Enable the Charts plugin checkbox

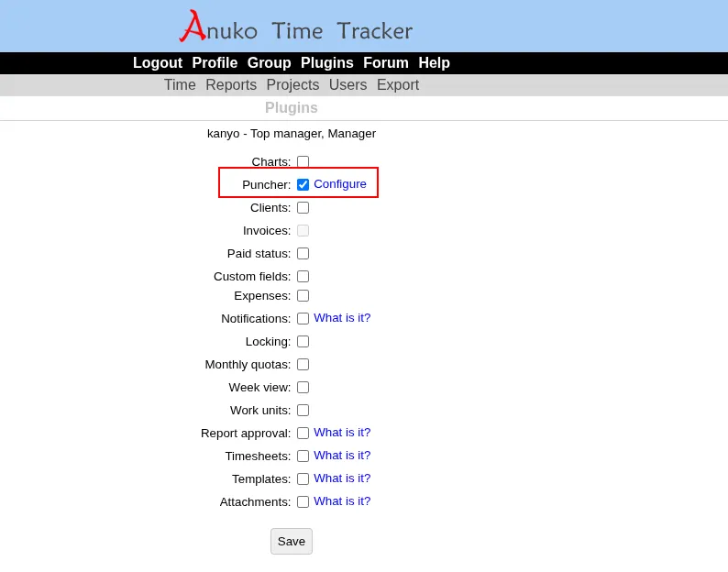tap(303, 161)
